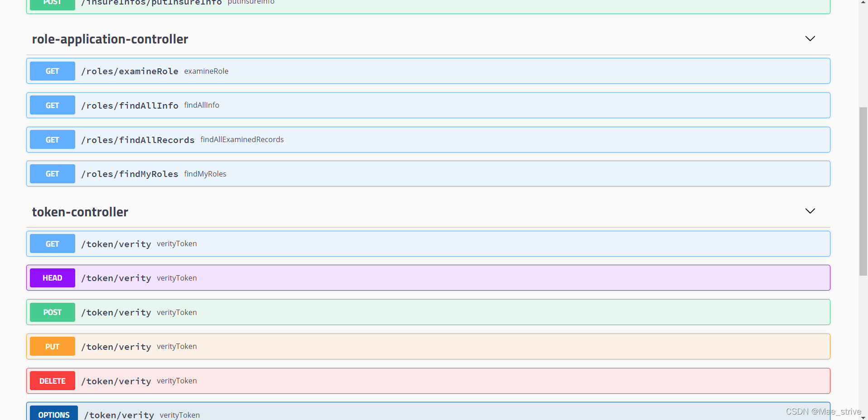Click verityToken summary in GET row
The image size is (868, 420).
tap(177, 243)
